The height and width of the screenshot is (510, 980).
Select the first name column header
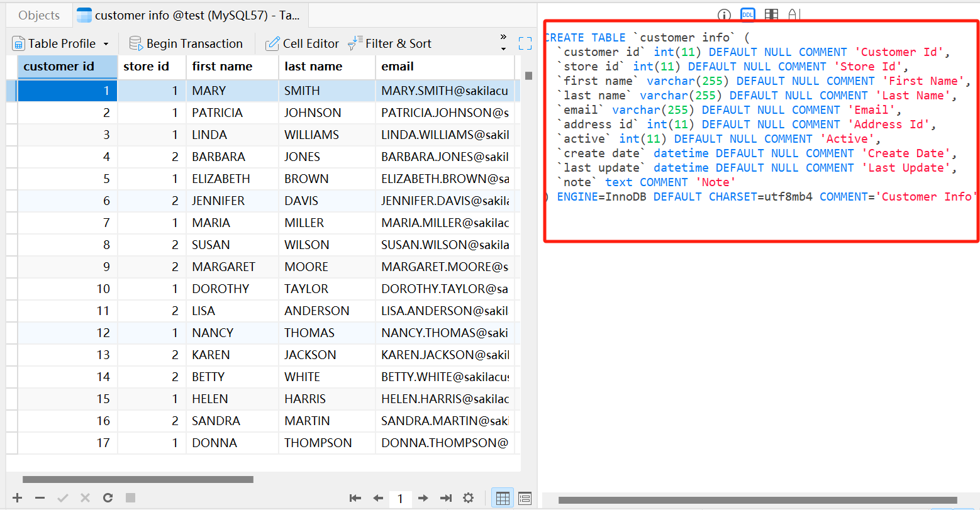232,67
